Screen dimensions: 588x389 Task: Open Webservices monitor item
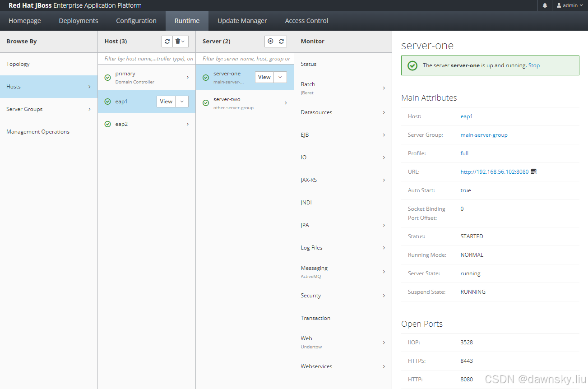click(343, 366)
